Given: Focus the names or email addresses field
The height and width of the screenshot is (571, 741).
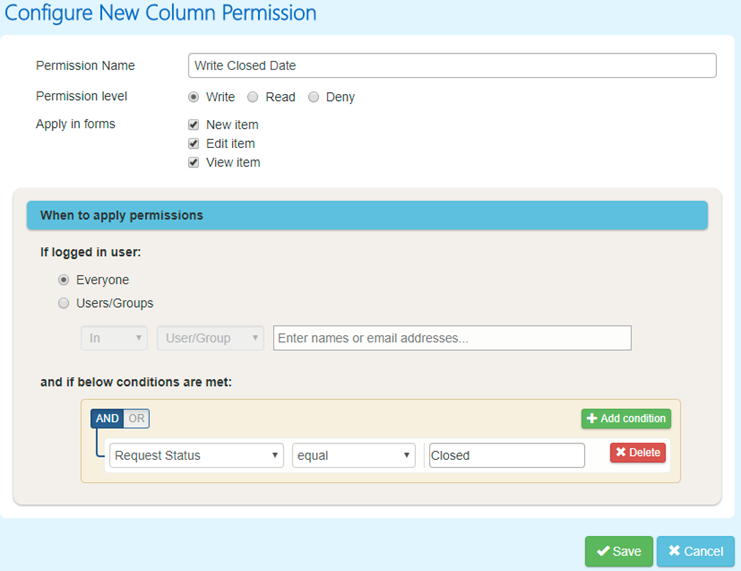Looking at the screenshot, I should coord(452,338).
